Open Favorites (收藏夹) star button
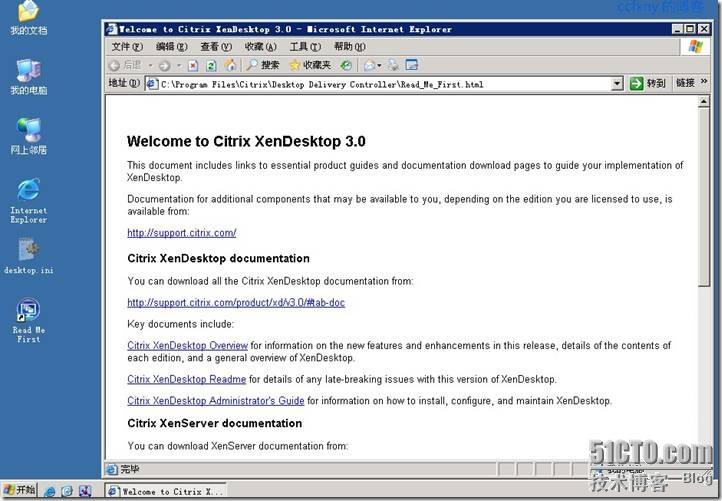722x501 pixels. coord(310,65)
